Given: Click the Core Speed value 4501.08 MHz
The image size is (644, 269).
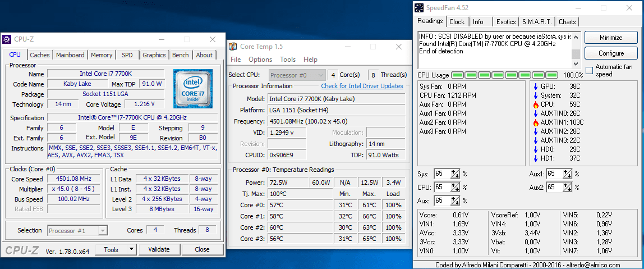Looking at the screenshot, I should point(73,179).
